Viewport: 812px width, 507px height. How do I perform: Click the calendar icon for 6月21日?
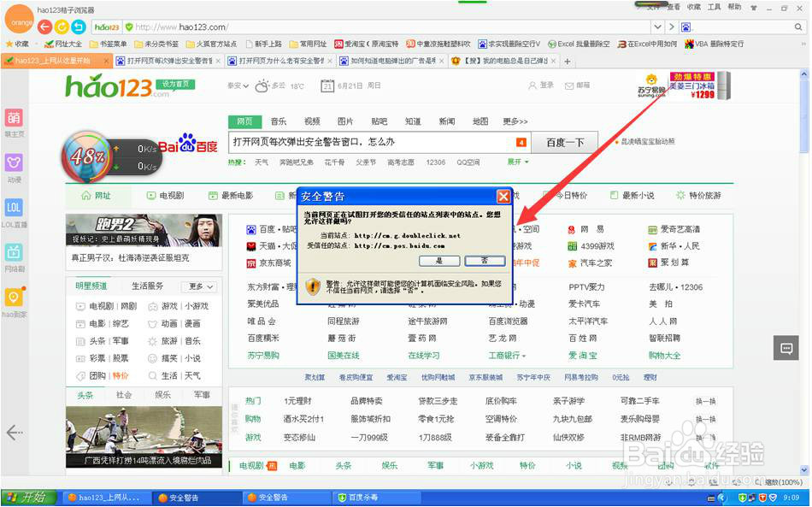pyautogui.click(x=327, y=85)
